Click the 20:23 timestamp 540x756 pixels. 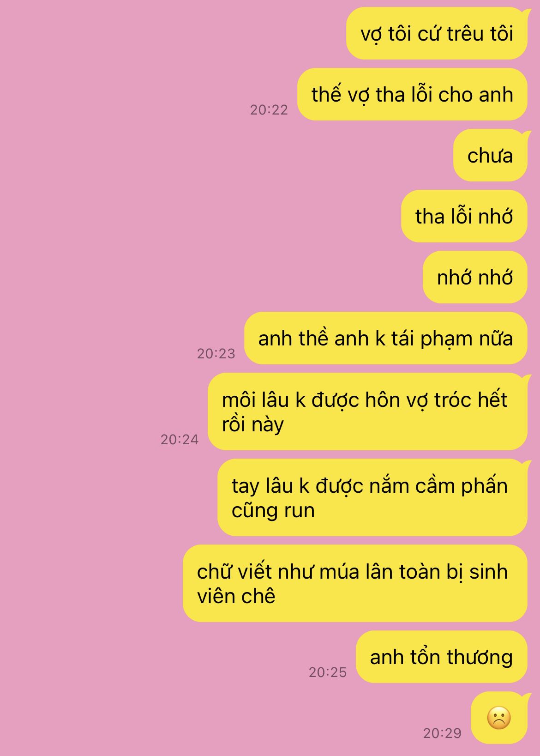click(216, 353)
